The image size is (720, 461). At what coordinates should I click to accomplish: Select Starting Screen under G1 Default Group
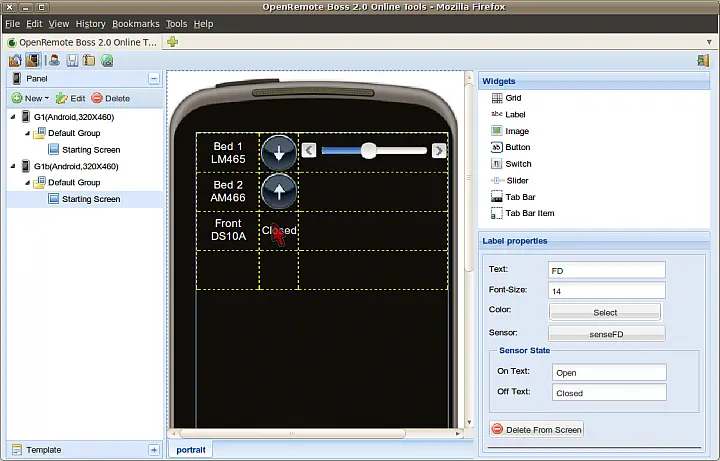point(84,150)
